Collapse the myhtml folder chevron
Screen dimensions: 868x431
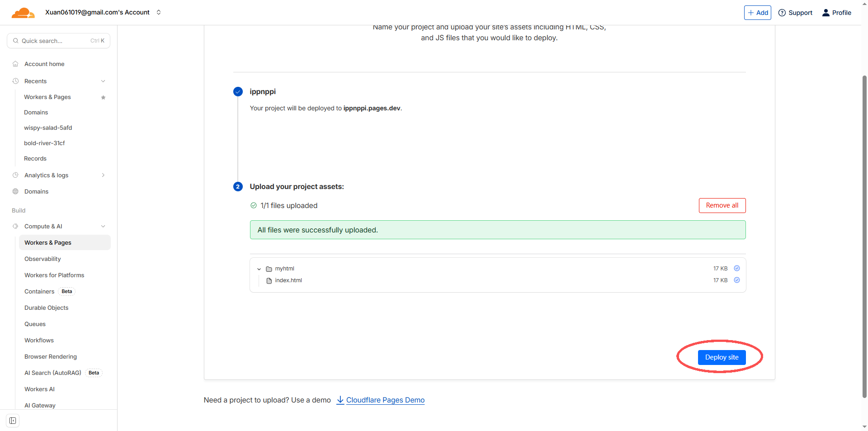pos(259,269)
